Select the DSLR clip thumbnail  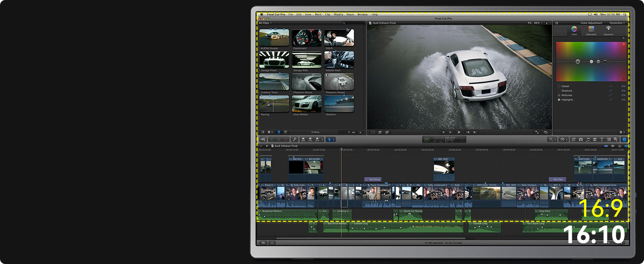click(339, 37)
